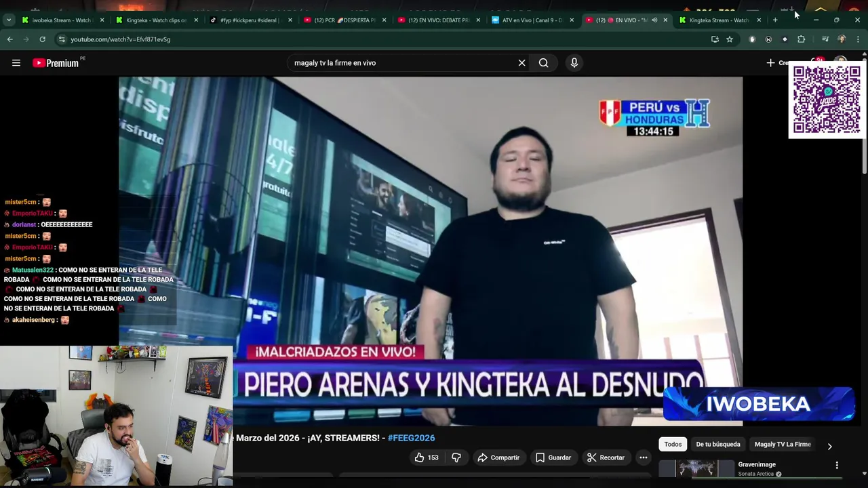Screen dimensions: 868x488
Task: Bookmark this page with star icon
Action: point(730,39)
